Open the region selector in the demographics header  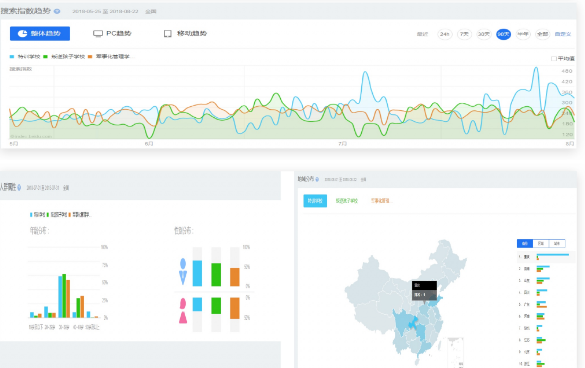tap(66, 188)
